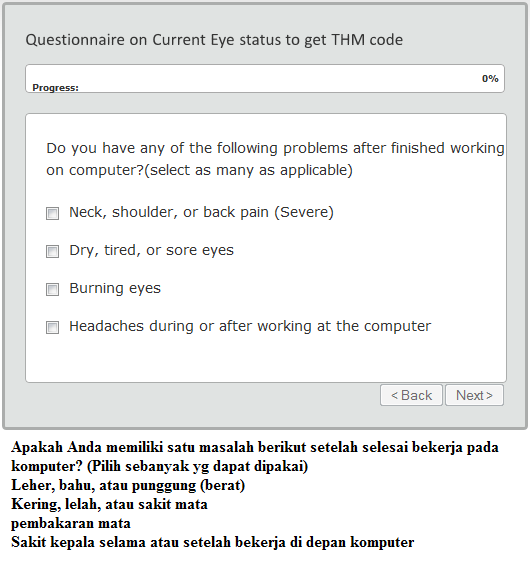Click the label text Dry, tired, or sore eyes
This screenshot has width=530, height=562.
pos(151,251)
